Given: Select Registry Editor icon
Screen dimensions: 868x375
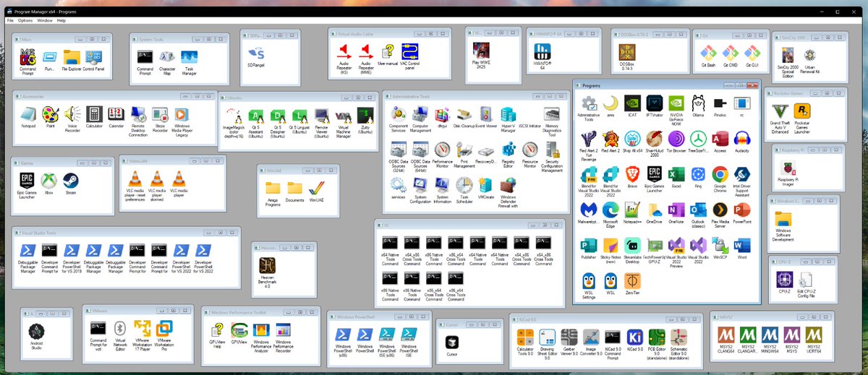Looking at the screenshot, I should pyautogui.click(x=508, y=149).
